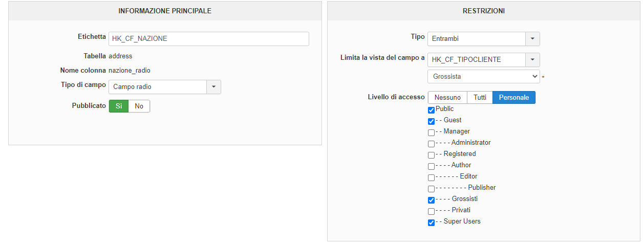This screenshot has width=644, height=245.
Task: Uncheck the Public checkbox
Action: coord(431,110)
